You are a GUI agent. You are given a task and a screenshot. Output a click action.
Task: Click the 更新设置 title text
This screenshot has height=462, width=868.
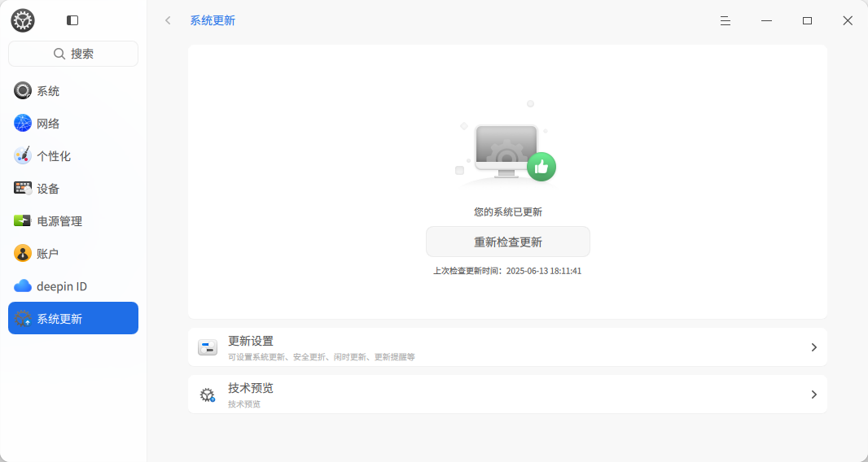(x=251, y=341)
